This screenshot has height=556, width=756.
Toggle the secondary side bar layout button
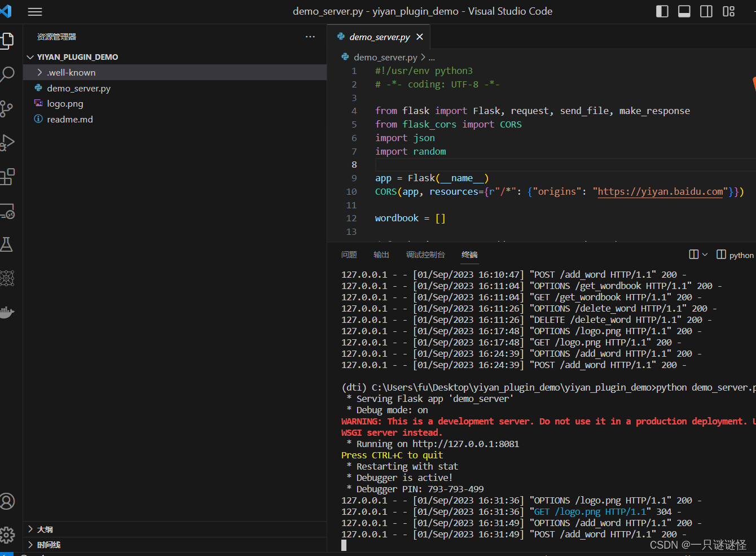[706, 11]
